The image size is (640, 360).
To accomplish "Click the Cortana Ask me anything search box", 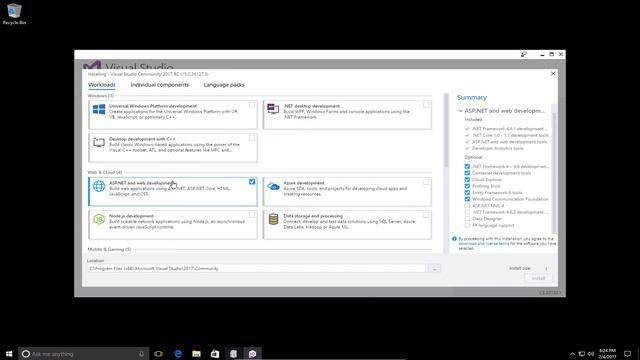I will click(x=83, y=353).
